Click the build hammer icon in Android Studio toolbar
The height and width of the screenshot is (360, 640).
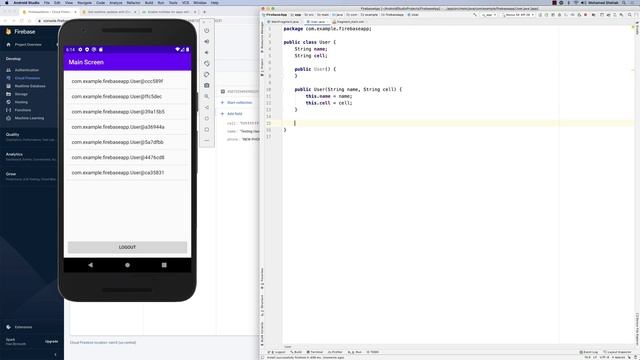(x=475, y=15)
